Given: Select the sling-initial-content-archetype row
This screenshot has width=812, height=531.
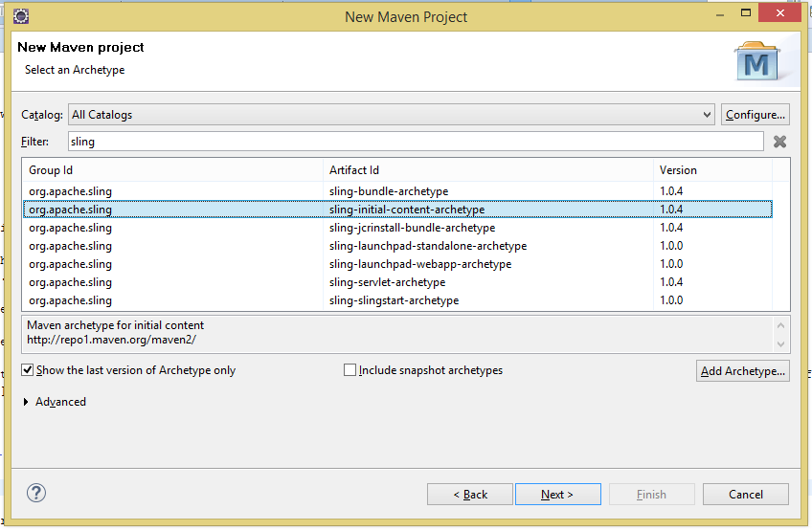Looking at the screenshot, I should (397, 210).
